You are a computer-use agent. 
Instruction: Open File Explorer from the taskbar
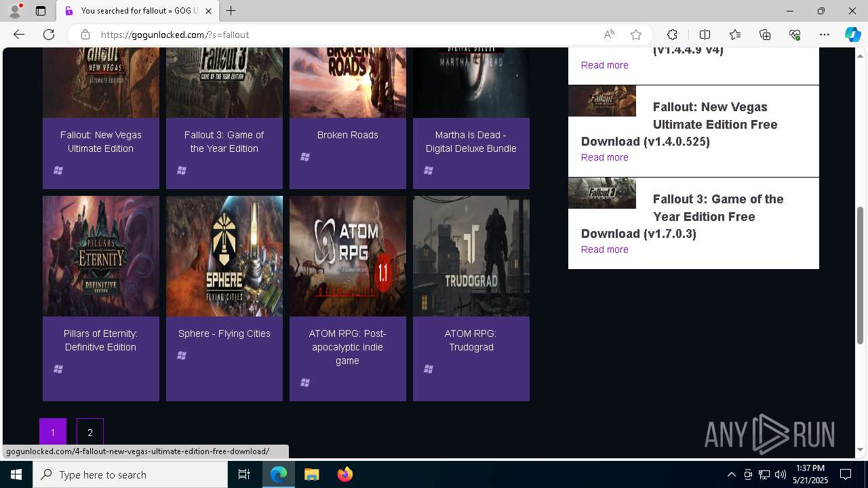(312, 474)
